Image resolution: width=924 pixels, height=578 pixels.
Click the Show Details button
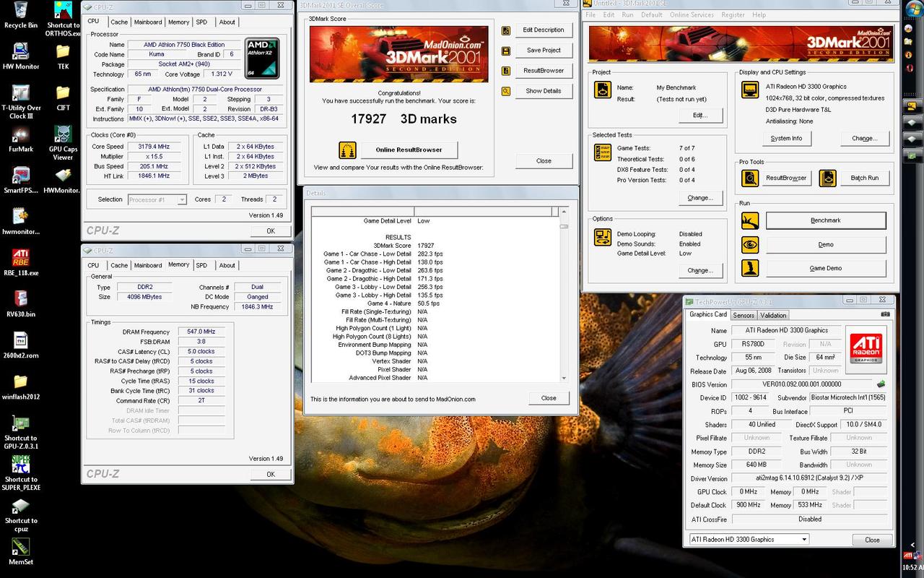[544, 90]
